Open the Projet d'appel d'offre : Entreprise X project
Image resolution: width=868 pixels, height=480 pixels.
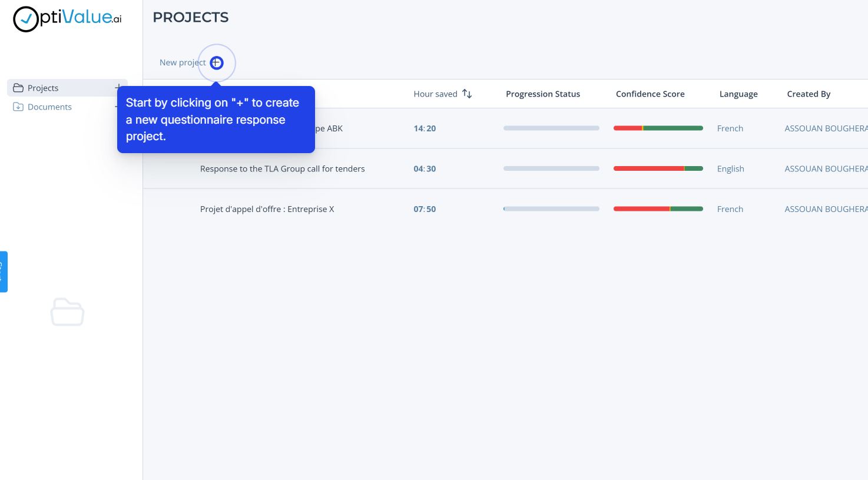(x=267, y=209)
